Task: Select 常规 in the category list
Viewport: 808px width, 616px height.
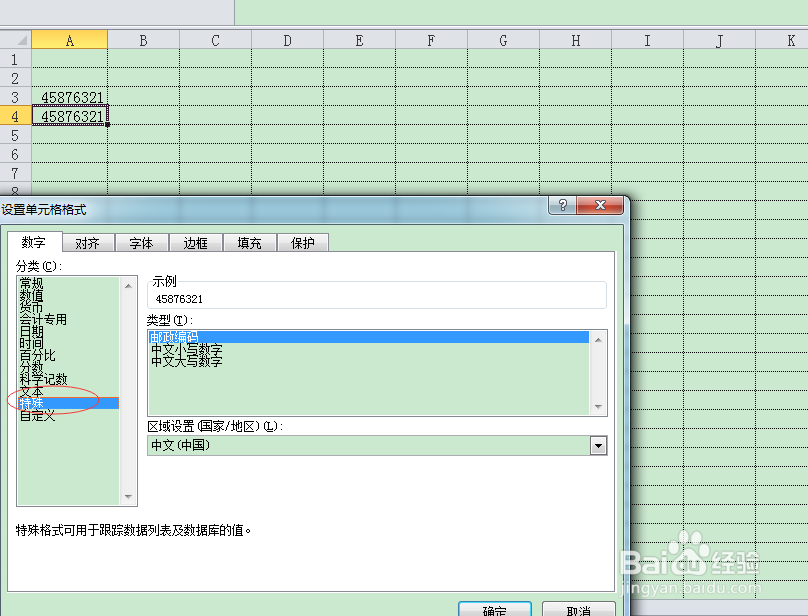Action: [69, 283]
